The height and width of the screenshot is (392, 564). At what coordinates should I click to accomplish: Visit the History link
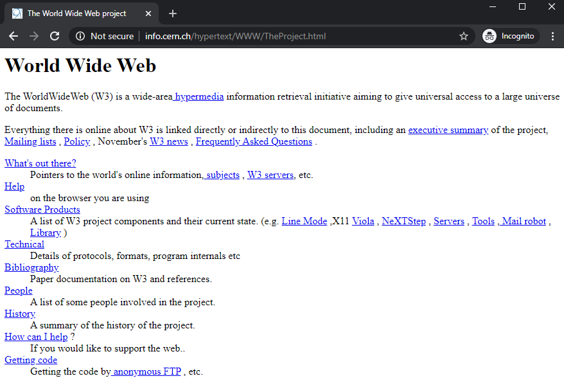pos(20,314)
